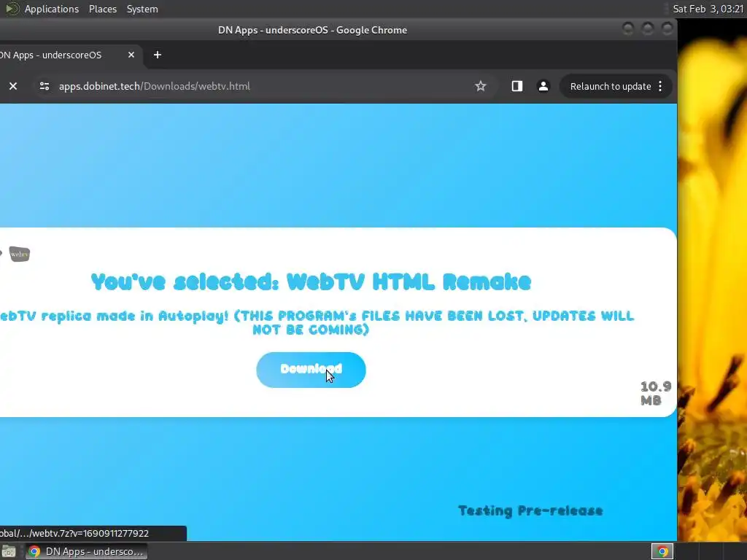The image size is (747, 560).
Task: Click the Chrome window title bar text
Action: [312, 30]
